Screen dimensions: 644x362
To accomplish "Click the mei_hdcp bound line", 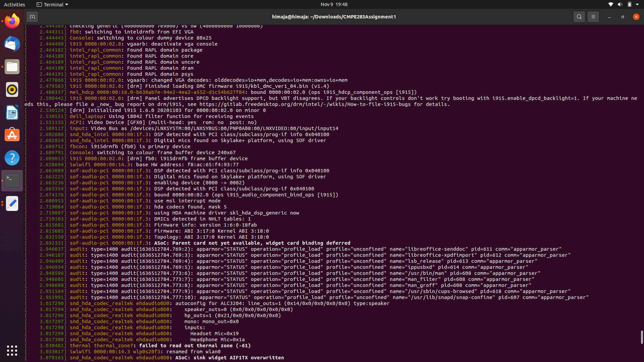I will [x=221, y=92].
